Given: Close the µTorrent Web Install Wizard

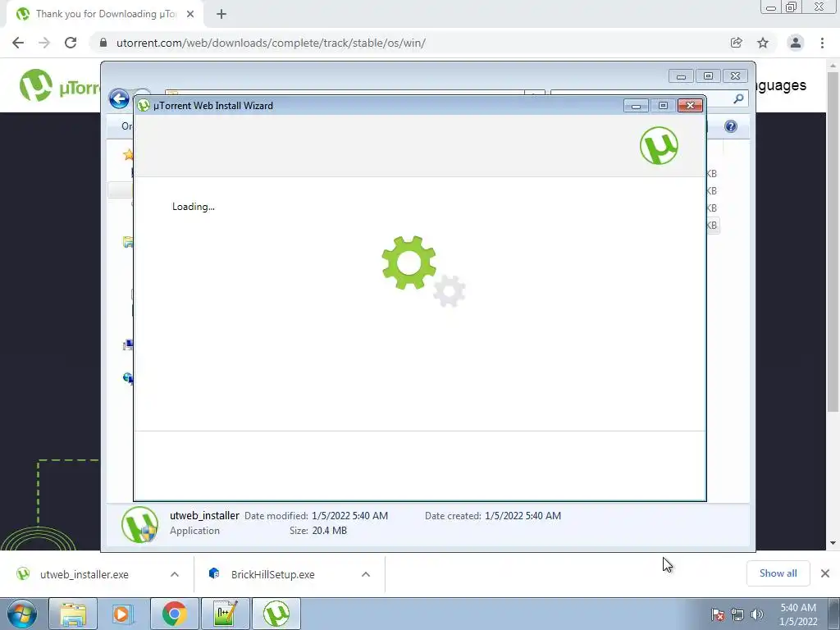Looking at the screenshot, I should [x=690, y=106].
